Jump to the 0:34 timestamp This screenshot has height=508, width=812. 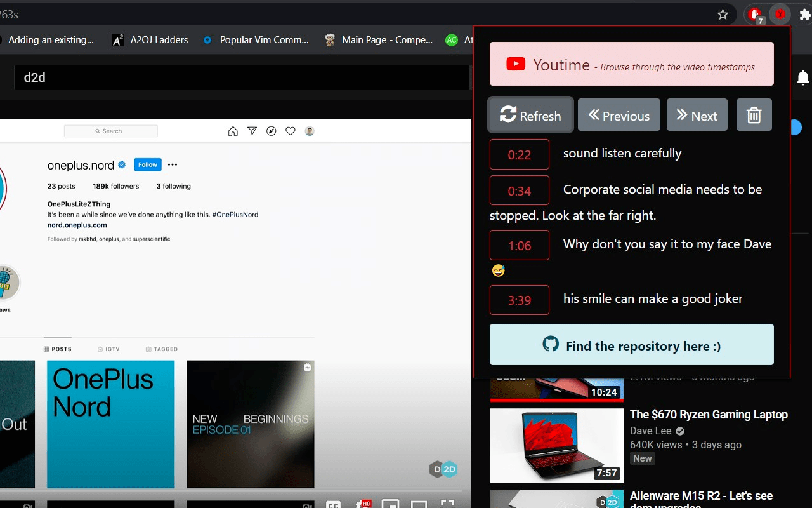point(520,190)
